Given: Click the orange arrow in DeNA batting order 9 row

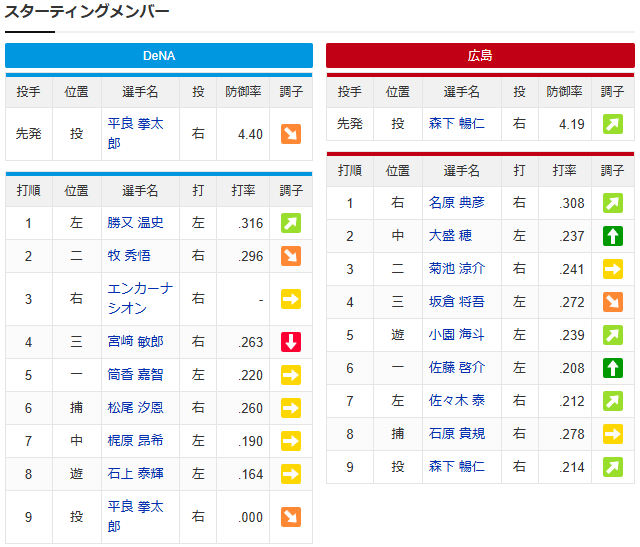Looking at the screenshot, I should click(x=291, y=517).
